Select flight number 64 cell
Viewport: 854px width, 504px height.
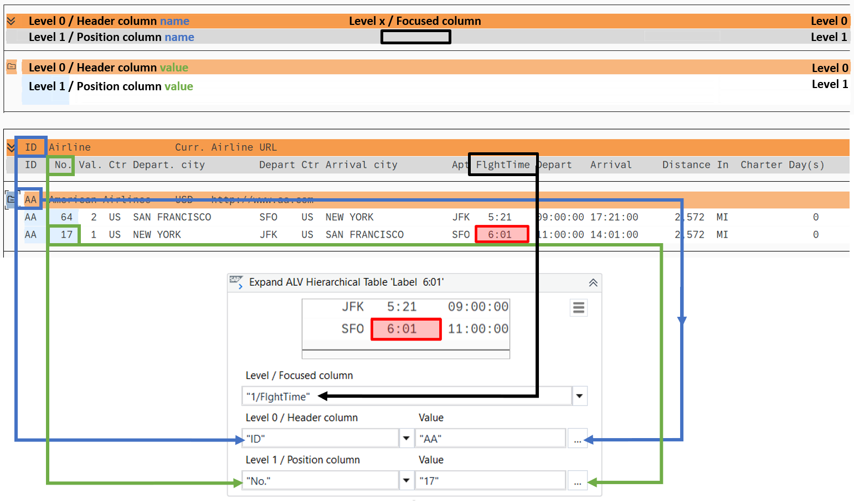pyautogui.click(x=66, y=217)
